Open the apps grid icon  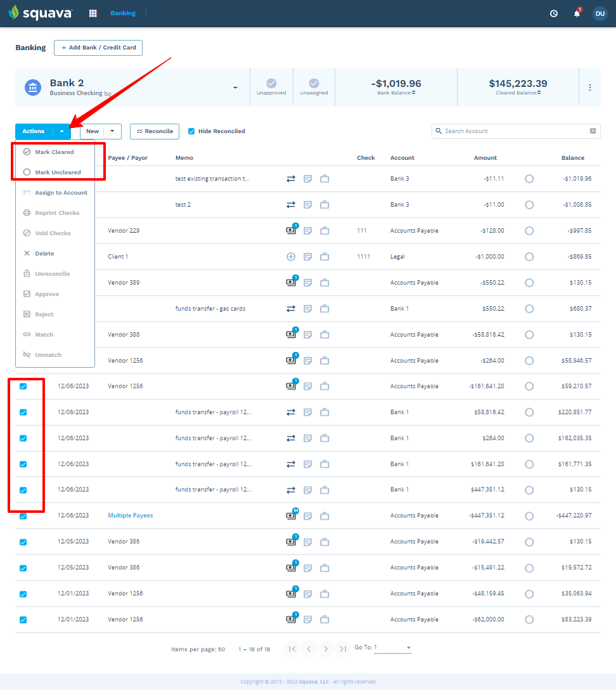point(93,13)
